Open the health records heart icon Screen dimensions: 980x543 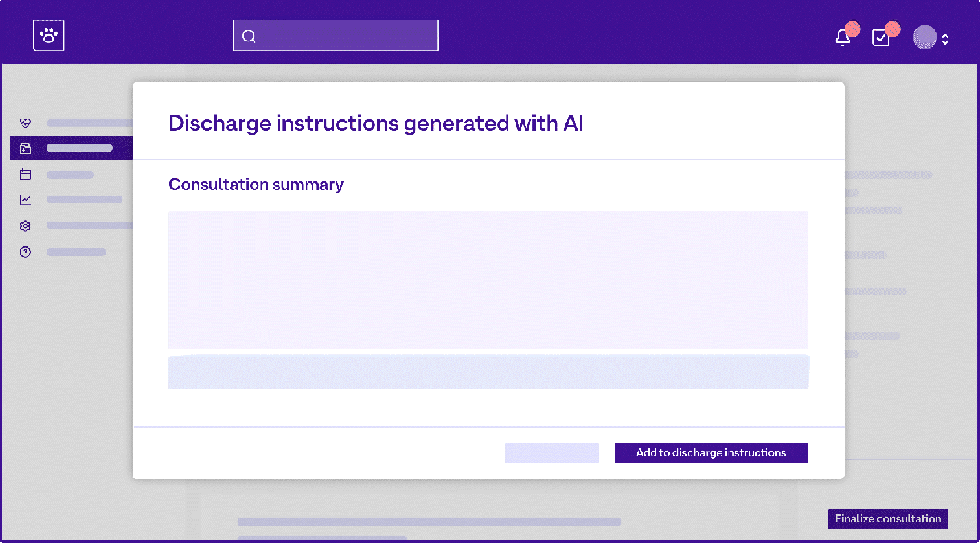(x=25, y=122)
